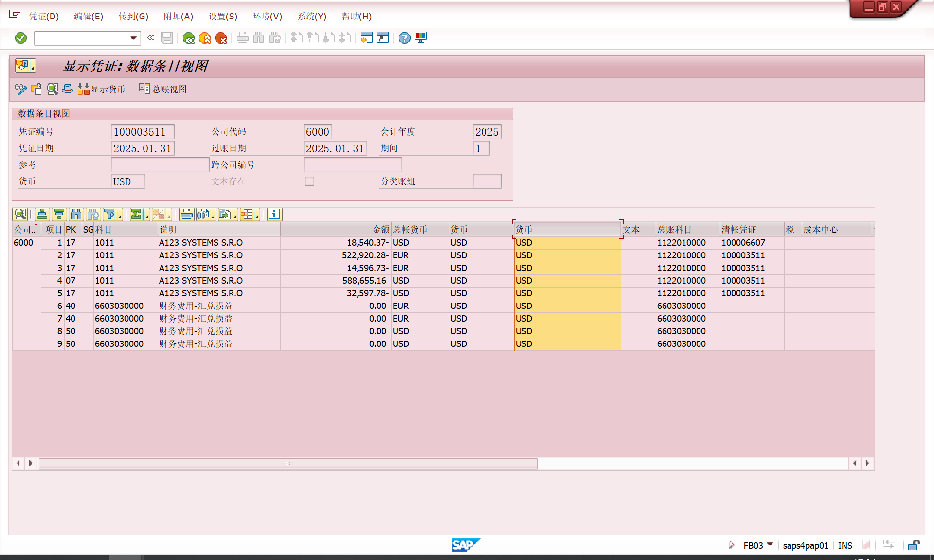The height and width of the screenshot is (560, 934).
Task: Click the 参考 input field
Action: coord(160,164)
